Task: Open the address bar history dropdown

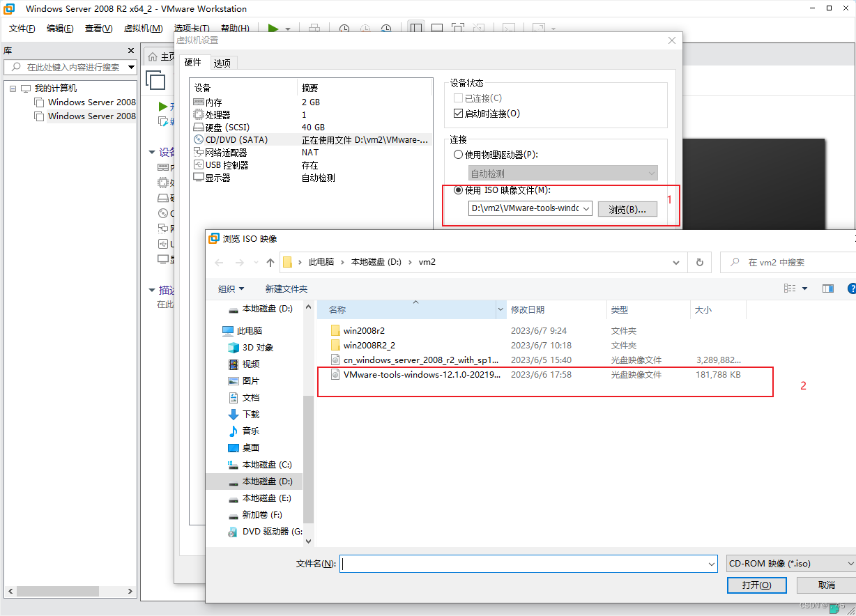Action: pos(675,263)
